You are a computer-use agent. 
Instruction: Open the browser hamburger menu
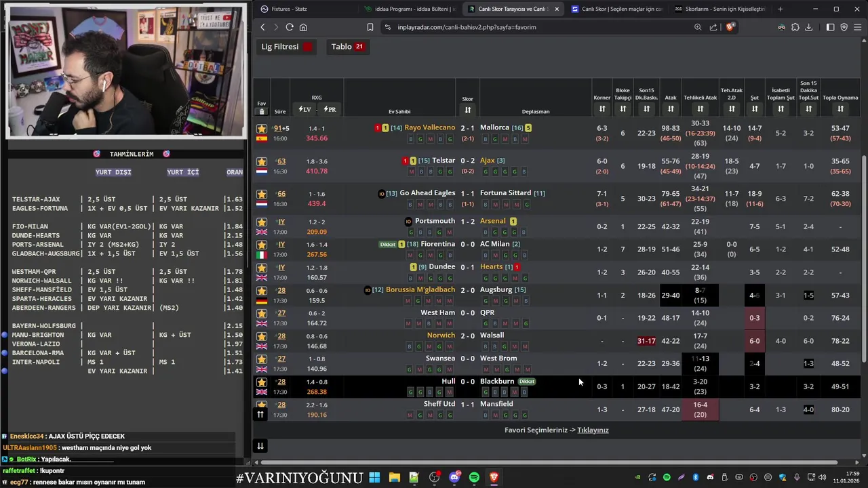tap(857, 27)
